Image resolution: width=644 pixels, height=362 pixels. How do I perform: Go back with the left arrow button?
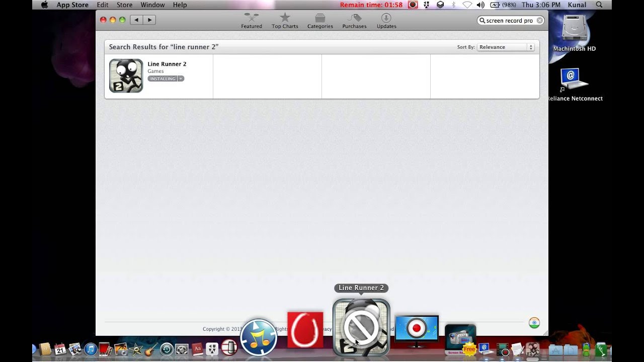136,20
